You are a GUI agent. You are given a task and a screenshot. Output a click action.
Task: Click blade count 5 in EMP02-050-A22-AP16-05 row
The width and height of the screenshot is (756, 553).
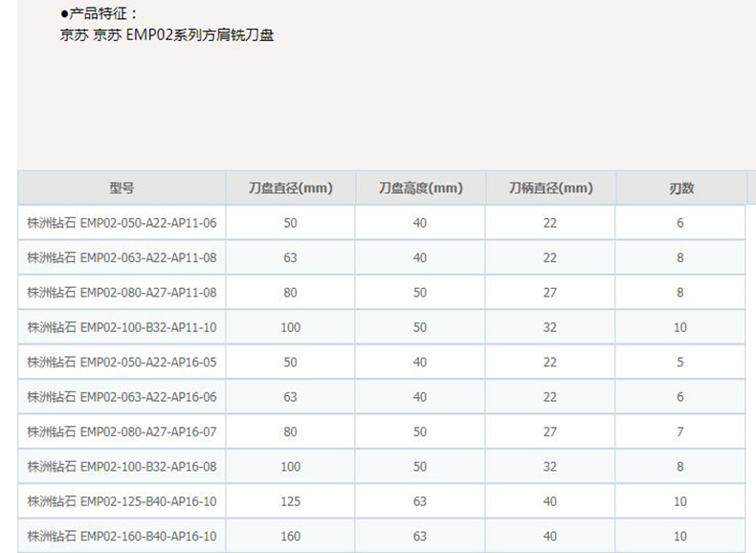pyautogui.click(x=679, y=362)
